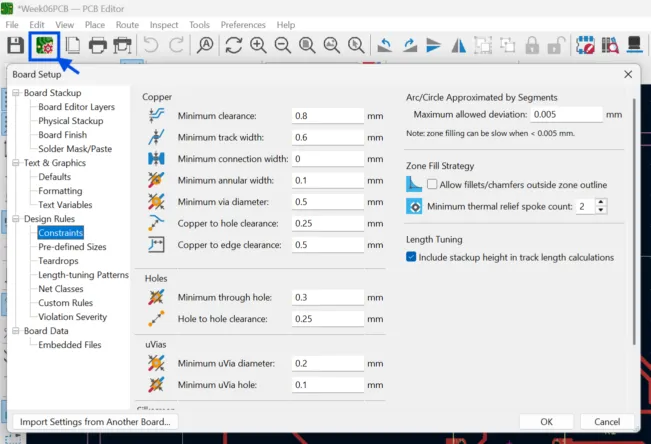Click the Minimum through hole field
Screen dimensions: 651x444
pos(328,297)
